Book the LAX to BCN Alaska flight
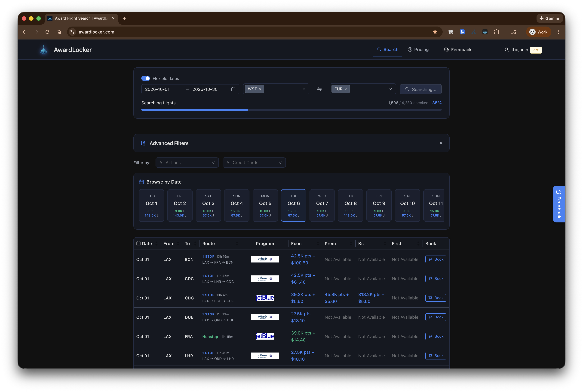 coord(436,259)
